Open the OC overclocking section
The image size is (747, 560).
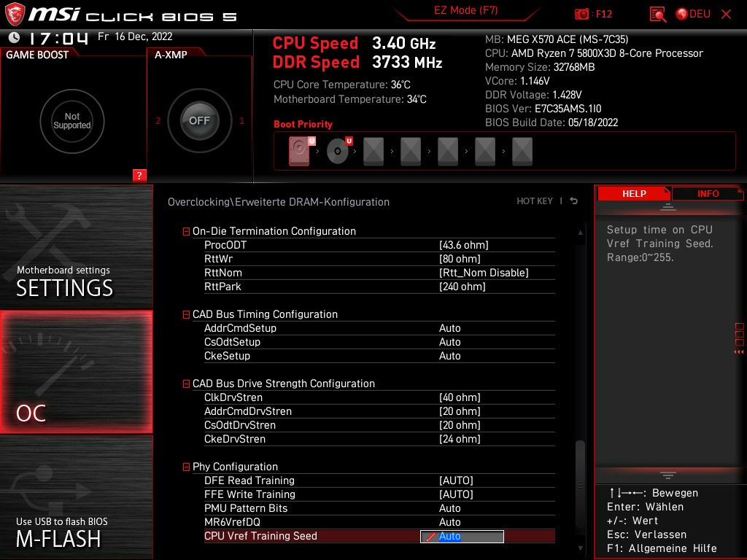pyautogui.click(x=76, y=372)
